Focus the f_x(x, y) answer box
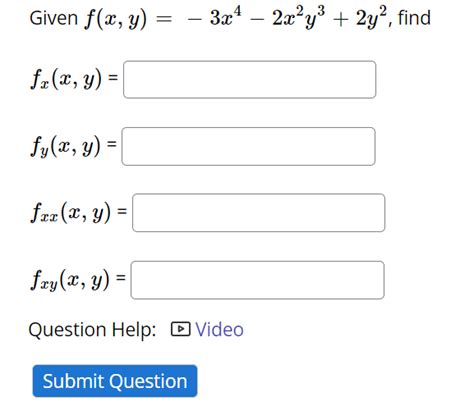This screenshot has height=406, width=474. (x=250, y=79)
